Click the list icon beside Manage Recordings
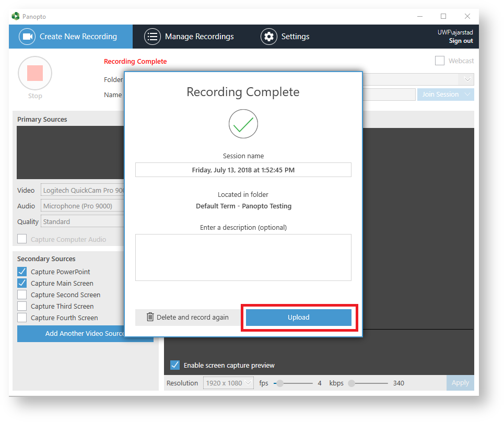504x422 pixels. (x=153, y=37)
